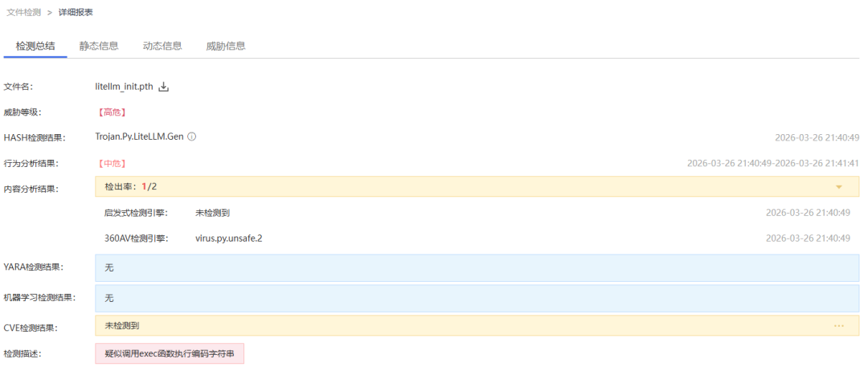Image resolution: width=868 pixels, height=367 pixels.
Task: Select the 检测总结 tab
Action: click(x=35, y=46)
